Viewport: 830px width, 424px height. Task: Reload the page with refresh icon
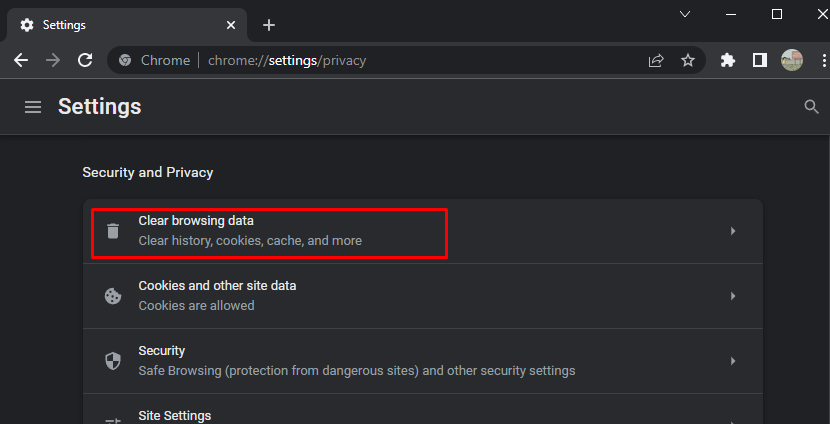85,60
